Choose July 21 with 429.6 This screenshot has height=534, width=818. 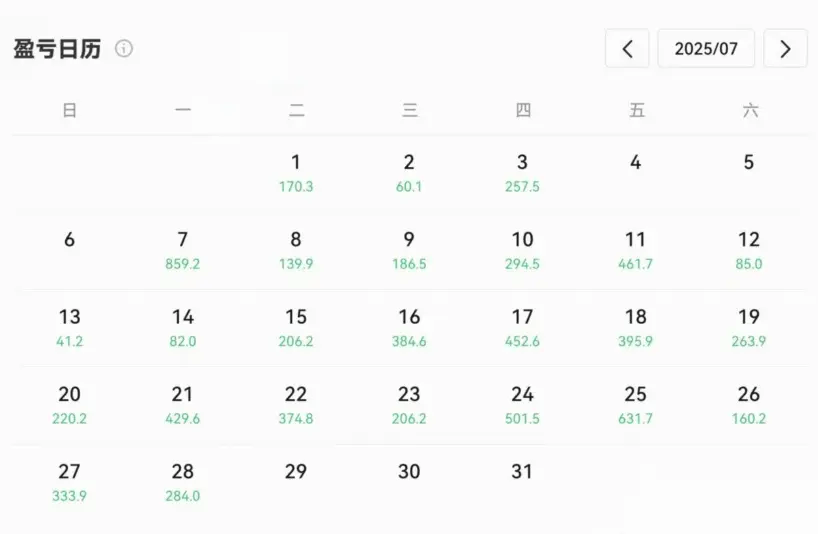coord(183,405)
